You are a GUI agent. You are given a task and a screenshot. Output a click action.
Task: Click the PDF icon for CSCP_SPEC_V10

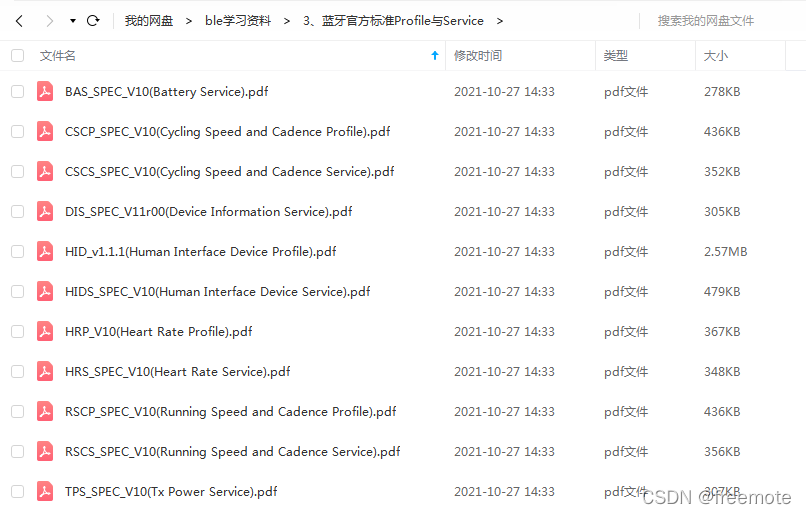click(45, 132)
